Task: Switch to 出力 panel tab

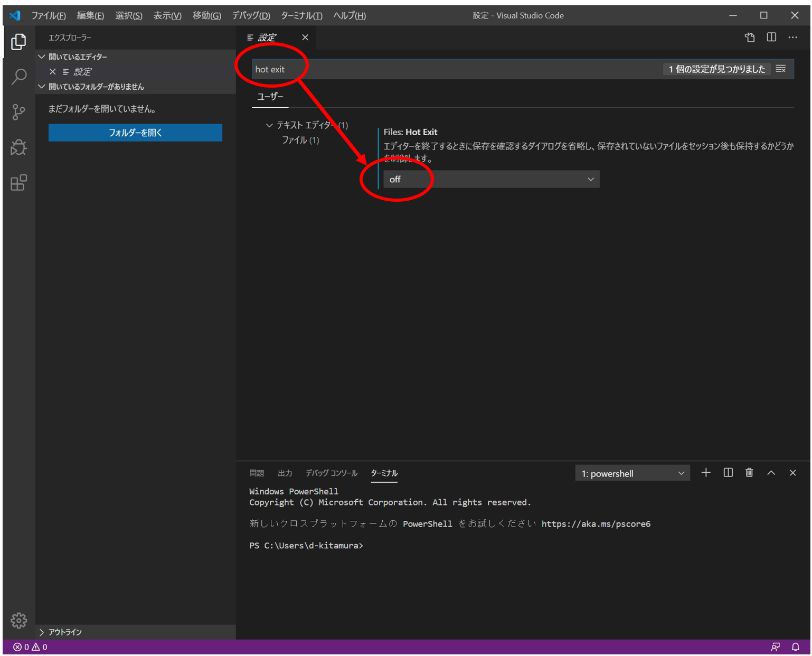Action: (285, 473)
